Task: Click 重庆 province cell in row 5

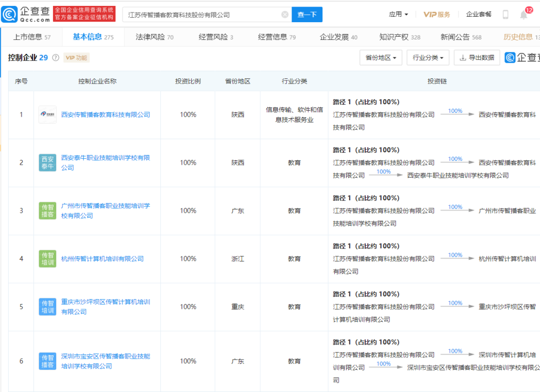Action: (x=238, y=307)
